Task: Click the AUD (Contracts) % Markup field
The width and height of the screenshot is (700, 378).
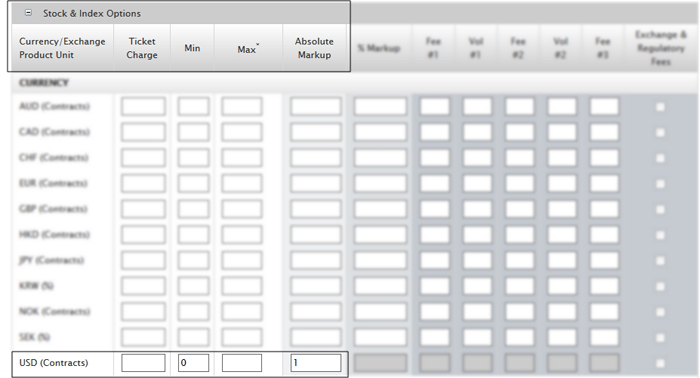Action: tap(380, 106)
